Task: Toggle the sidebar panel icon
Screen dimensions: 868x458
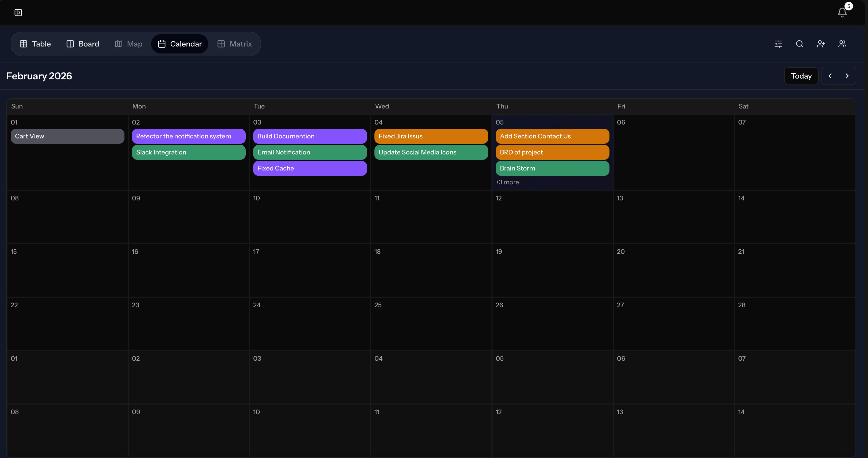Action: coord(18,13)
